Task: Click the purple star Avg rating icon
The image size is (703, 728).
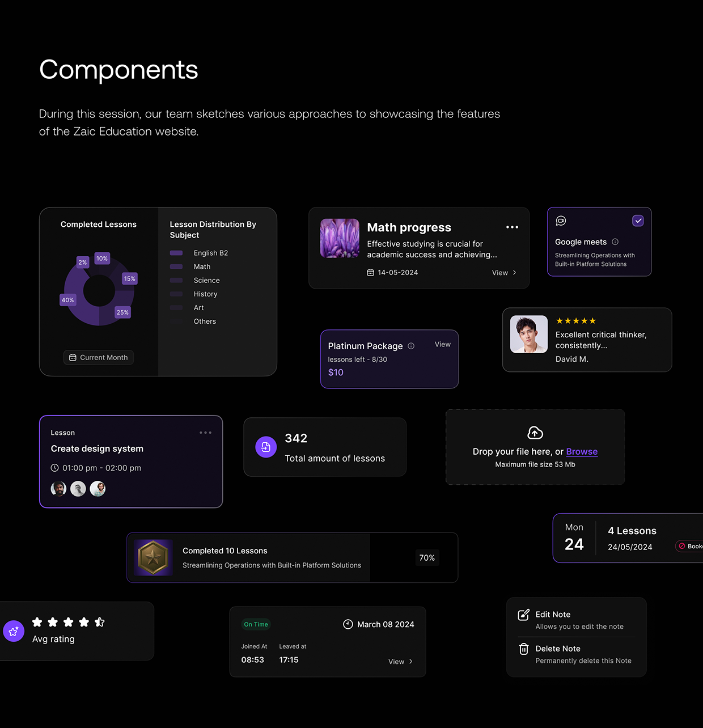Action: coord(14,631)
